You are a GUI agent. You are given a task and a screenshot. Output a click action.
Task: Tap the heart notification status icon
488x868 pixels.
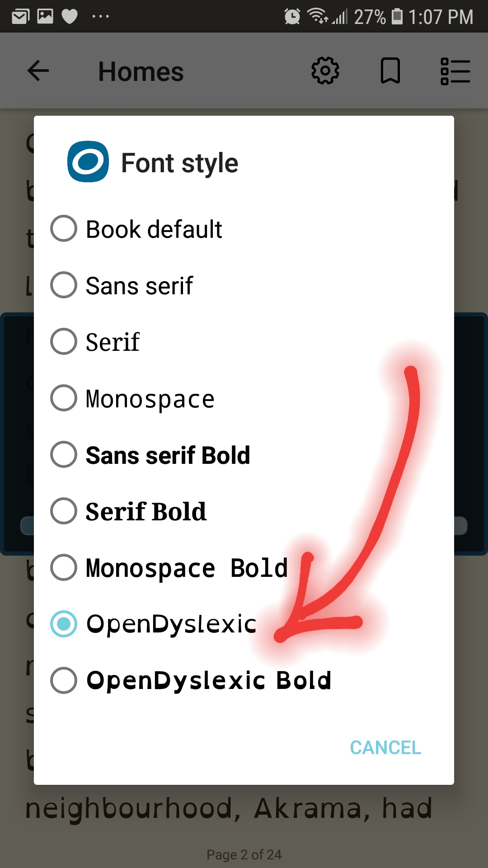[70, 17]
